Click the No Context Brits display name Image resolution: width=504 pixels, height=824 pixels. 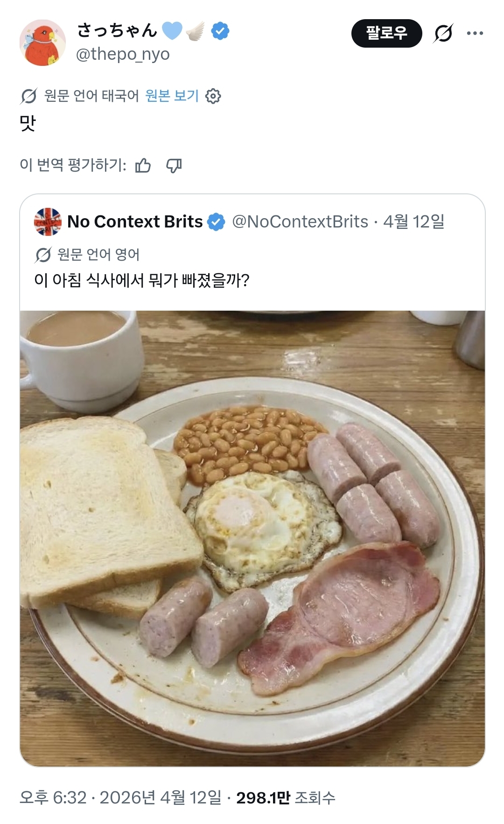(135, 222)
